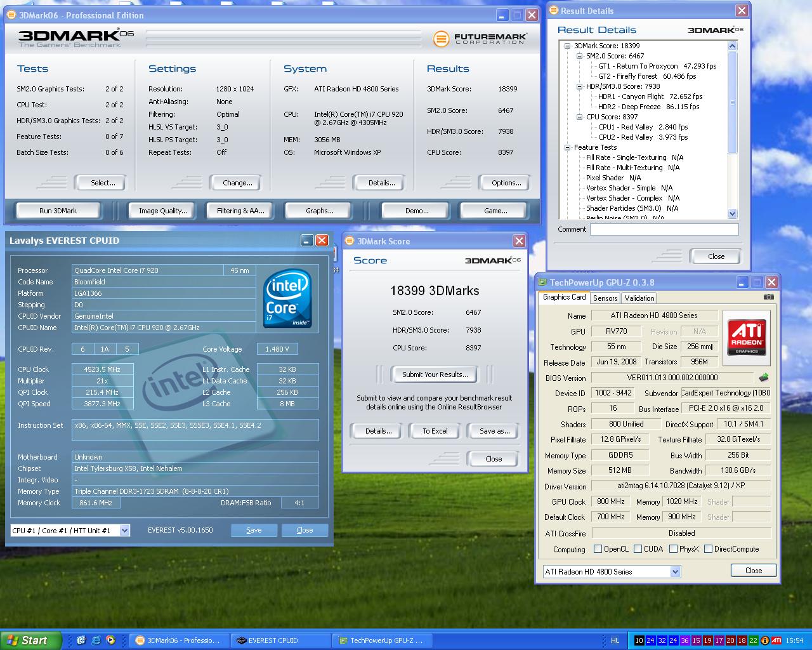Viewport: 812px width, 650px height.
Task: Click the GPU-Z screenshot camera icon
Action: [x=768, y=297]
